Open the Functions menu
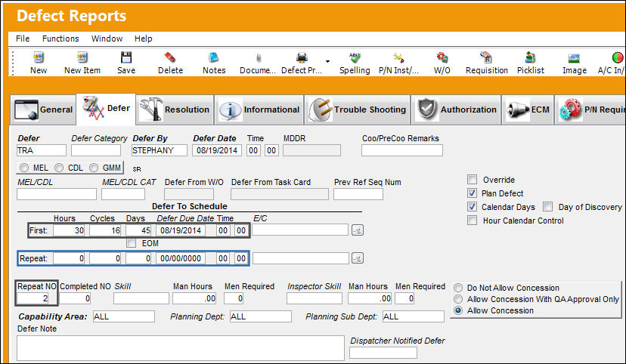This screenshot has height=364, width=626. (60, 39)
